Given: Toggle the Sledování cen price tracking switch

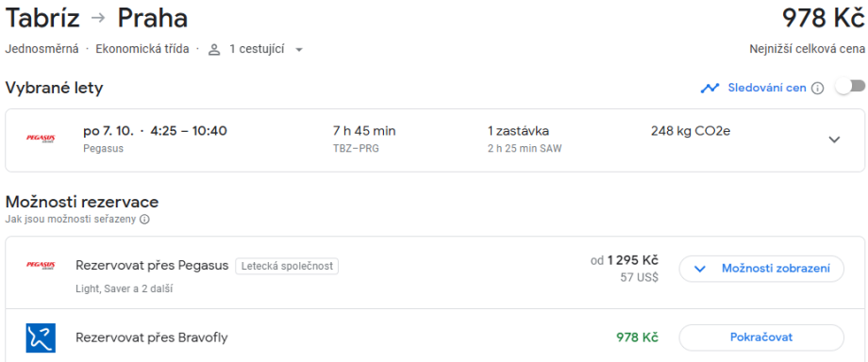Looking at the screenshot, I should coord(850,87).
